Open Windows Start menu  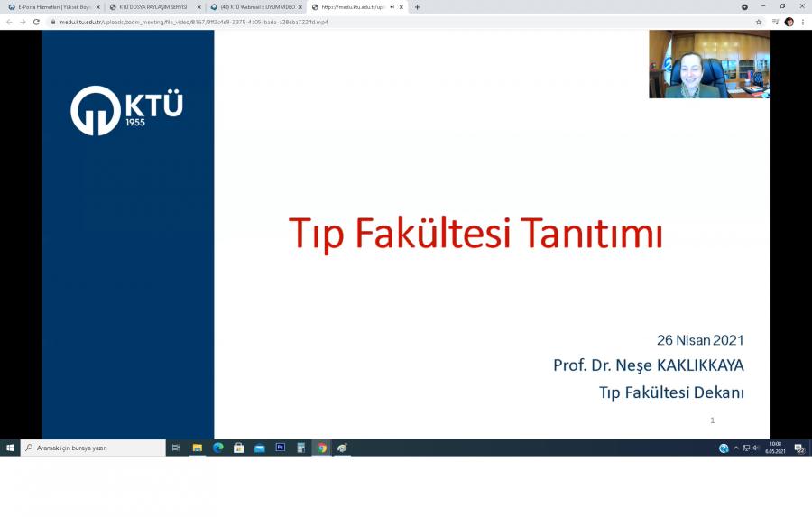[10, 448]
